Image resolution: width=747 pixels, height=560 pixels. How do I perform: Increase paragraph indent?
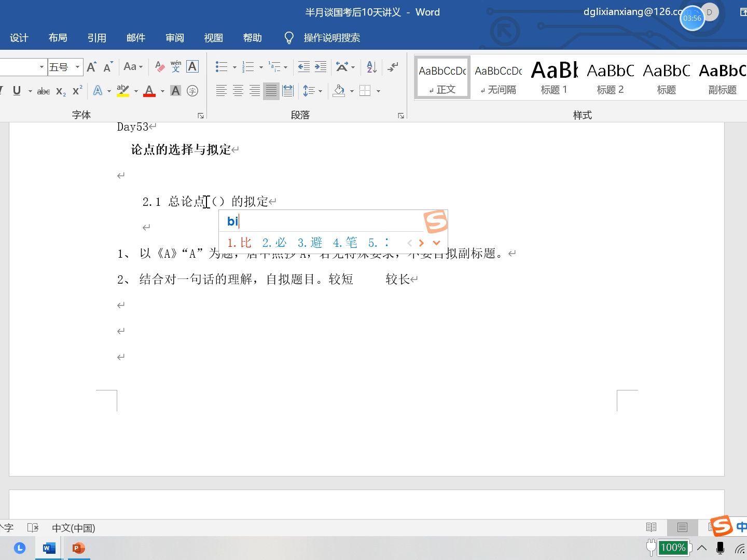[x=321, y=66]
